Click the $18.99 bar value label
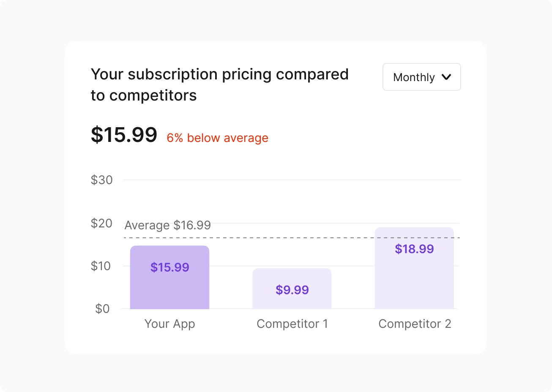The width and height of the screenshot is (552, 392). click(414, 249)
